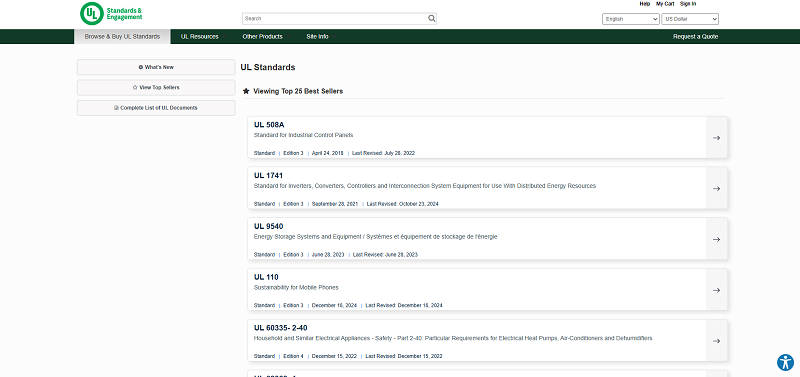The image size is (800, 377).
Task: Click the 'UL Standards' page heading
Action: [268, 67]
